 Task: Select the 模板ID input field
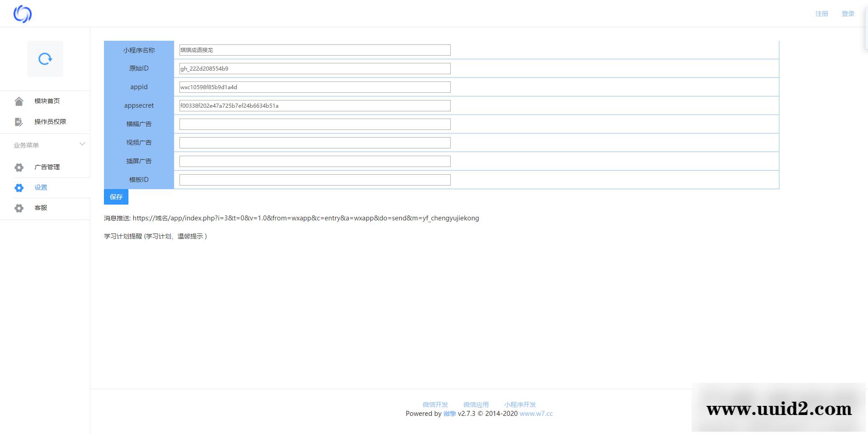pos(315,180)
